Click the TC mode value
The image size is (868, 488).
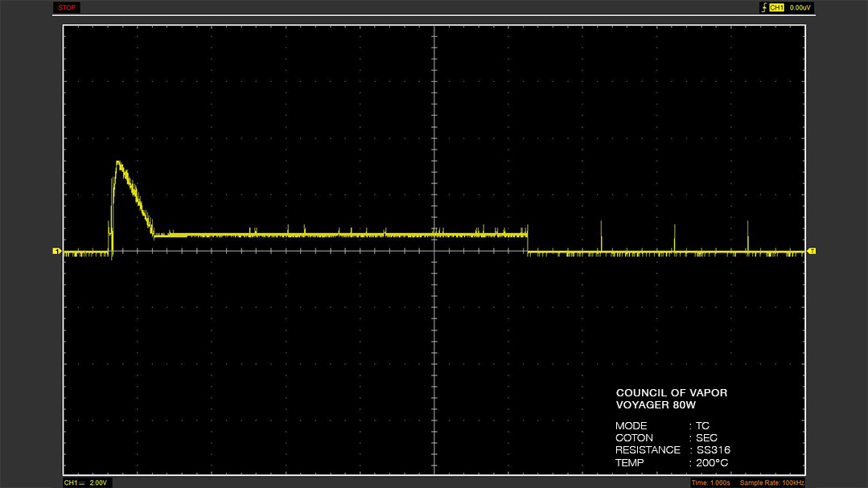[702, 425]
